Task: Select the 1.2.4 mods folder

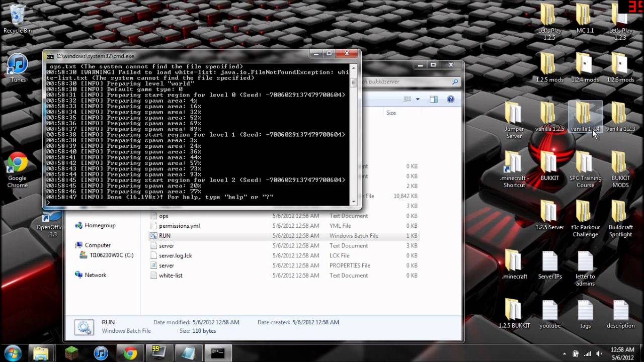Action: (585, 68)
